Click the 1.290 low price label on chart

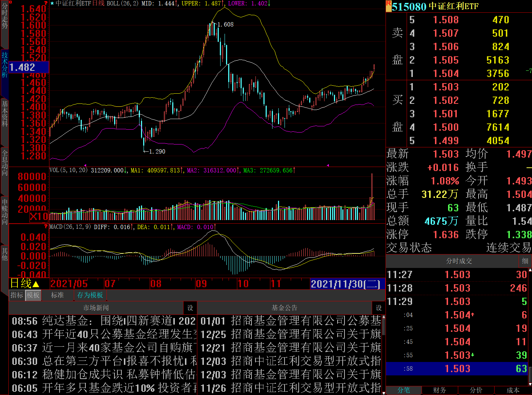coord(157,151)
